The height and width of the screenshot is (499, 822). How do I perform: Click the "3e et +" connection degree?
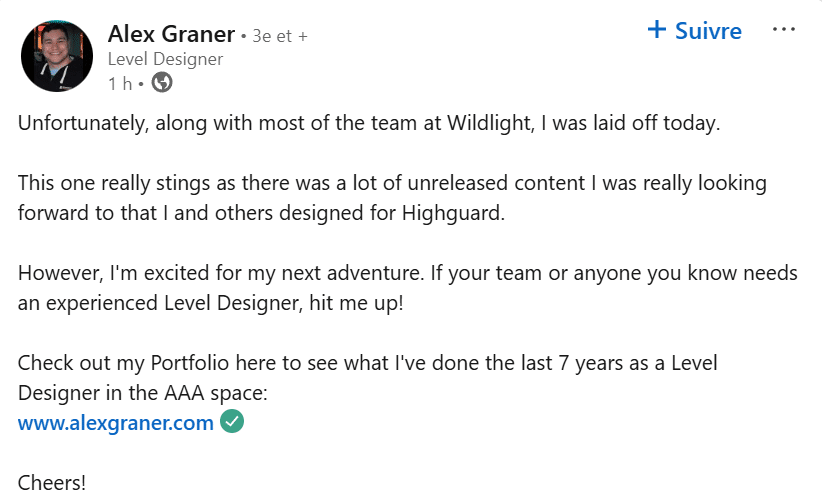click(280, 36)
